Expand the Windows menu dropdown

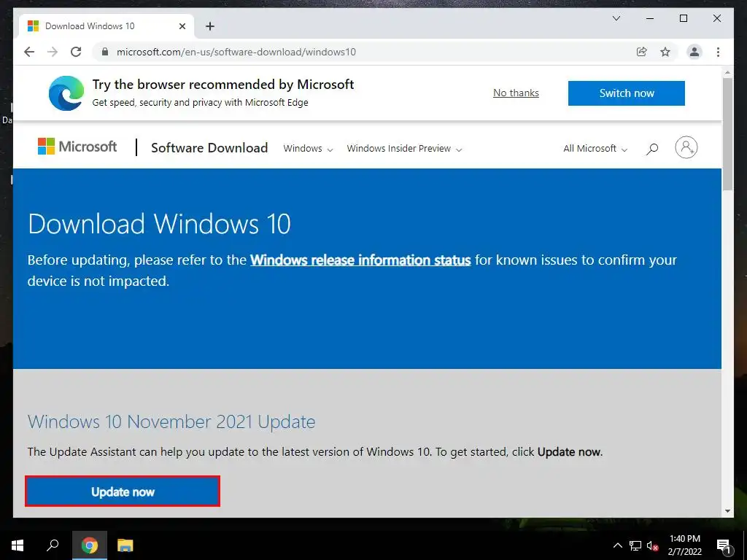(x=308, y=149)
